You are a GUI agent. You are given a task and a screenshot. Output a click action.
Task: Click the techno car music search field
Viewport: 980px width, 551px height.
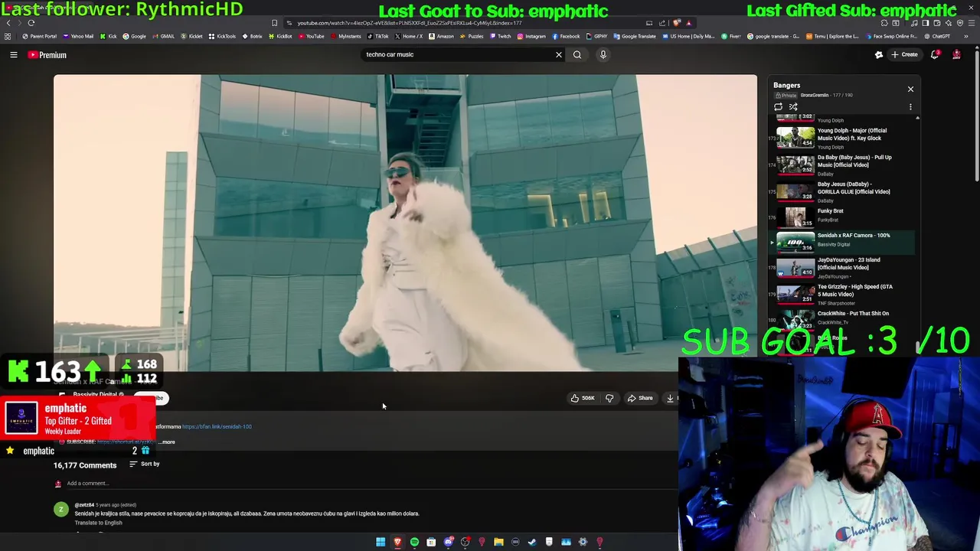click(x=458, y=54)
